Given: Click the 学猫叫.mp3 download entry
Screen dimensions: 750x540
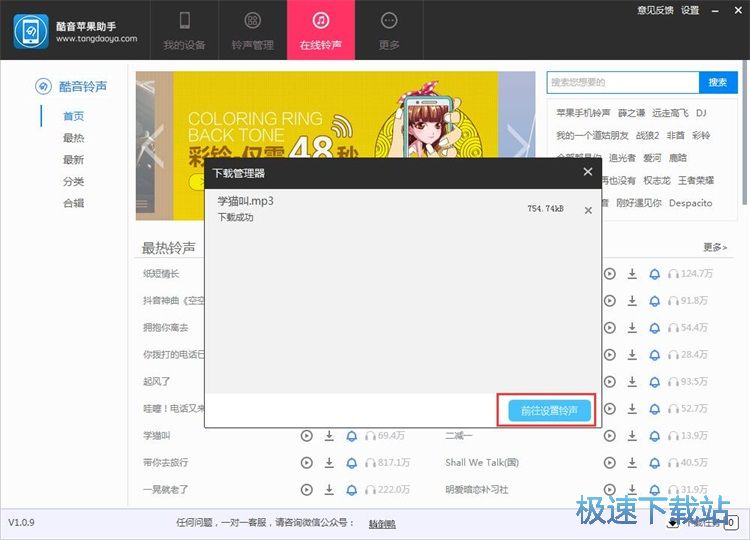Looking at the screenshot, I should point(403,209).
